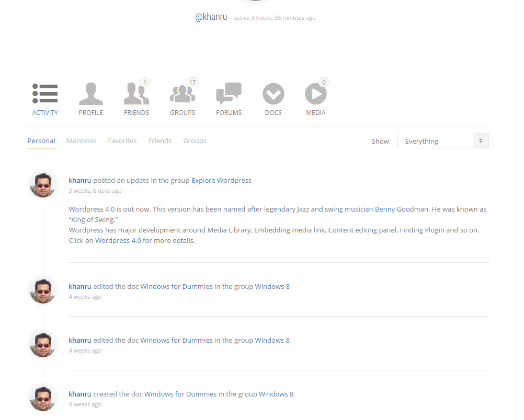This screenshot has height=420, width=524.
Task: Click the groups count badge showing 17
Action: [x=192, y=83]
